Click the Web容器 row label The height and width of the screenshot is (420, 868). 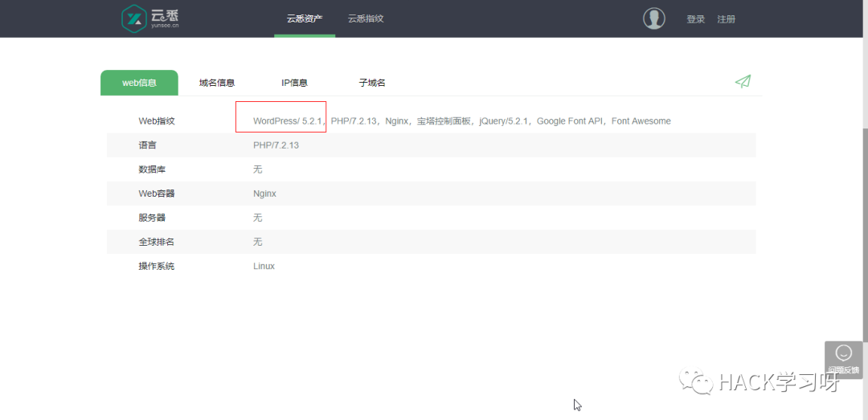click(x=157, y=194)
